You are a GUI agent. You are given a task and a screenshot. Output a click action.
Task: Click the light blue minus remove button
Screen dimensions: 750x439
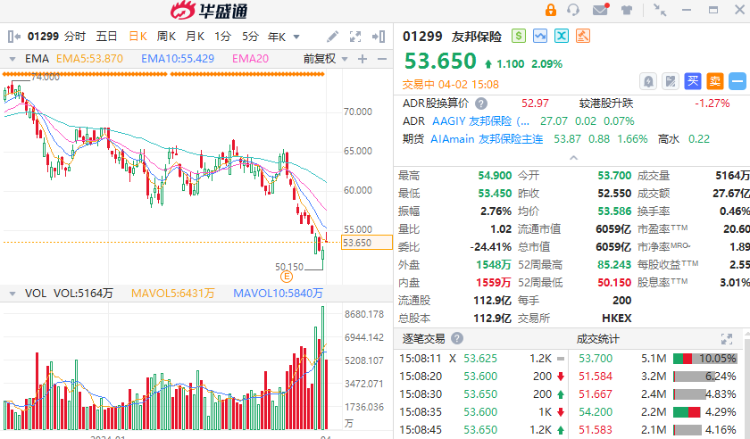[x=737, y=81]
